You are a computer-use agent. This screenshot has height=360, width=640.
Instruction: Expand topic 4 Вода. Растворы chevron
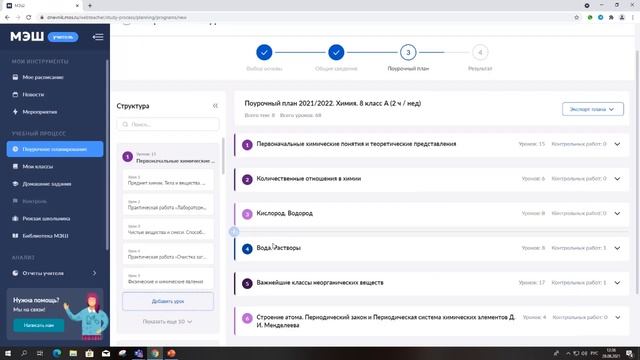(x=617, y=248)
